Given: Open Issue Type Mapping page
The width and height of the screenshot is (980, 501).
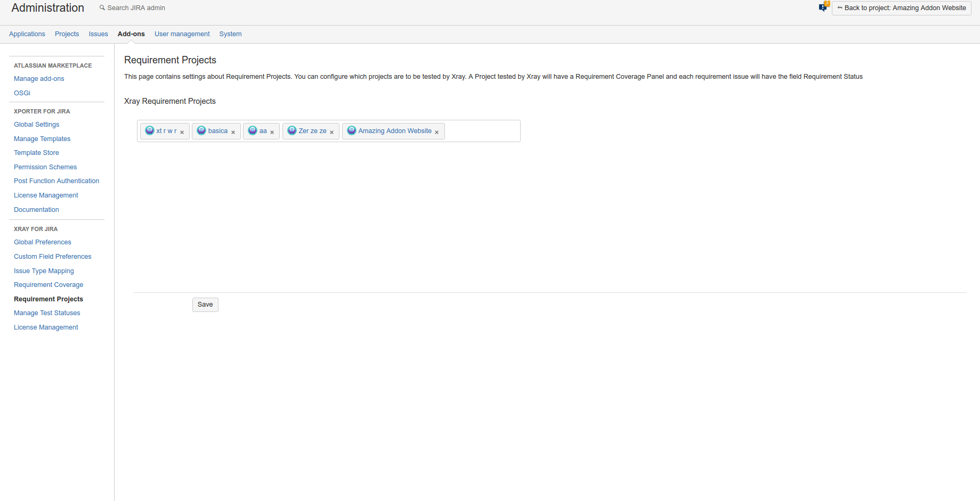Looking at the screenshot, I should pyautogui.click(x=44, y=271).
